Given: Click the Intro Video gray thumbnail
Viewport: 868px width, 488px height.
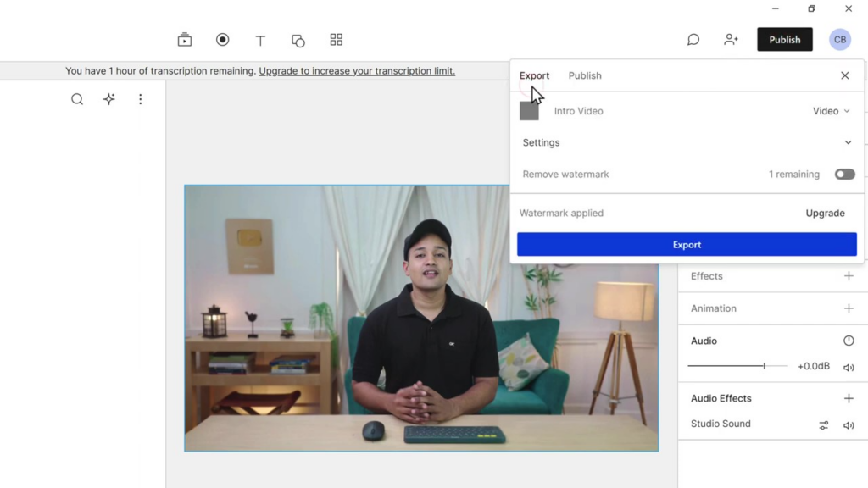Looking at the screenshot, I should pos(529,111).
